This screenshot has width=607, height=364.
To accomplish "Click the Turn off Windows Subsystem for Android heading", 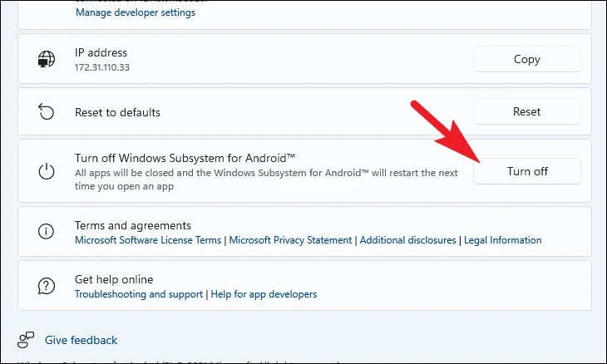I will (x=185, y=158).
